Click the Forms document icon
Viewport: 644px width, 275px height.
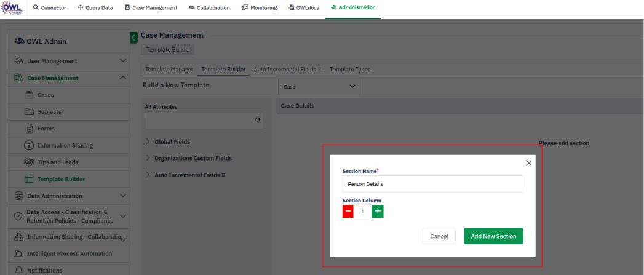click(x=29, y=128)
